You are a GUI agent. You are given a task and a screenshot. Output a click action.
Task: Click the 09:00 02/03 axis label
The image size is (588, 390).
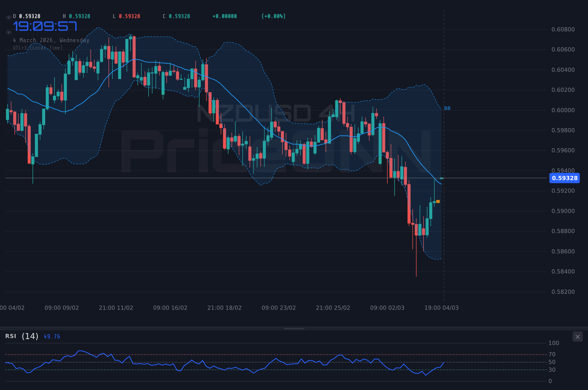[388, 307]
